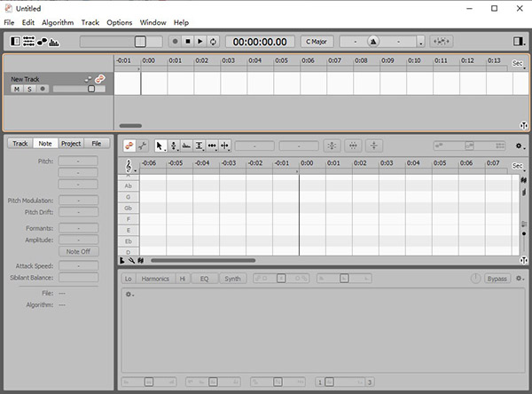Open the Algorithm menu
532x394 pixels.
[58, 21]
